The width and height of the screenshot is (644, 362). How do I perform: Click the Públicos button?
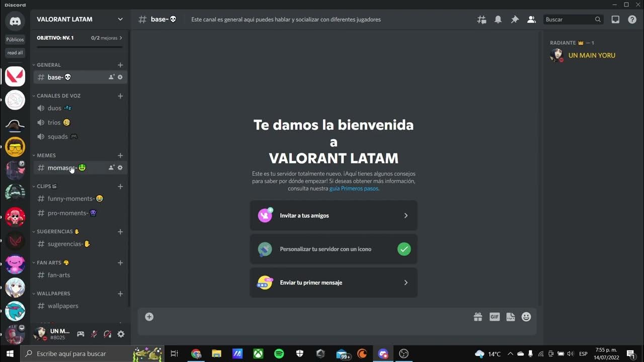click(x=15, y=39)
